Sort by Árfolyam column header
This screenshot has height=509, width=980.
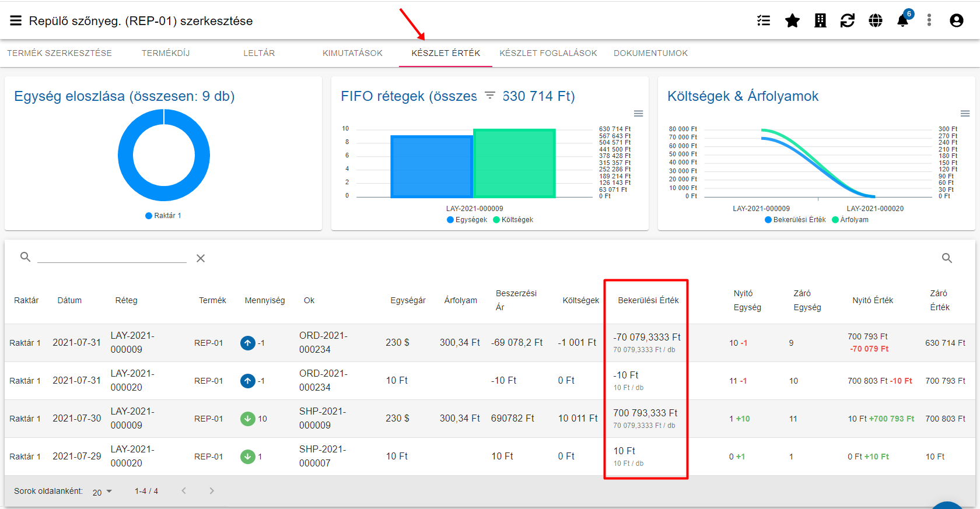(x=460, y=300)
